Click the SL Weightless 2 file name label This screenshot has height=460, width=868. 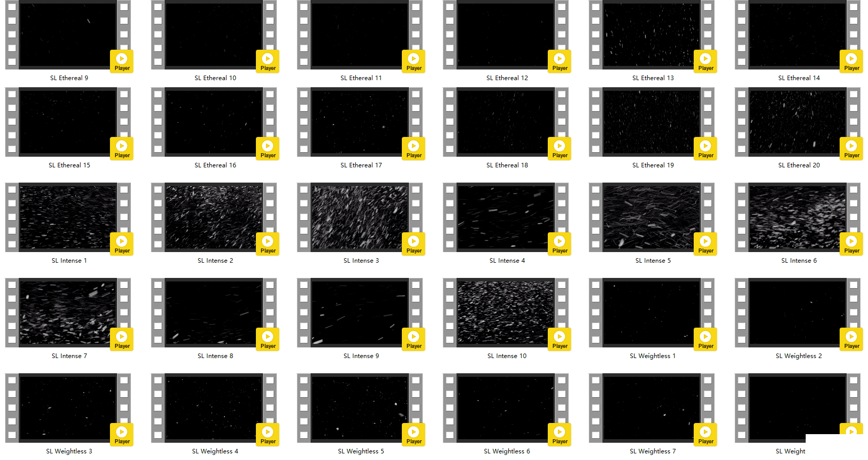[799, 356]
